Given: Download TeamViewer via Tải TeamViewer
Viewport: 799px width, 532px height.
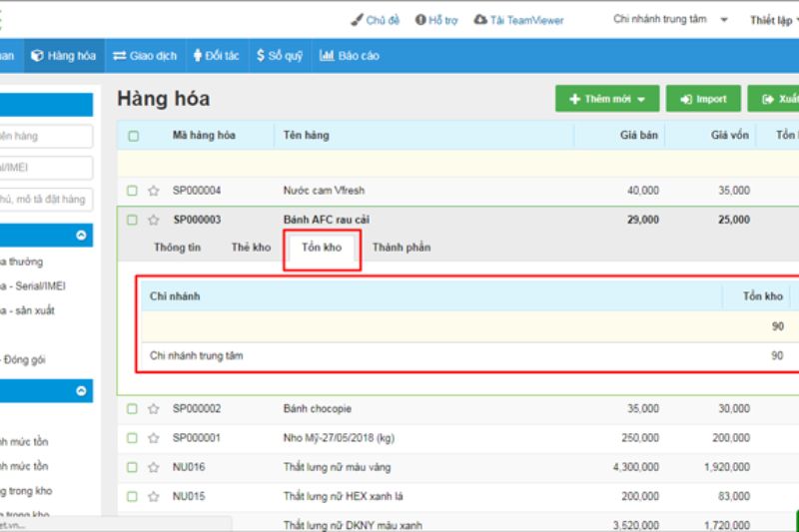Looking at the screenshot, I should 518,20.
